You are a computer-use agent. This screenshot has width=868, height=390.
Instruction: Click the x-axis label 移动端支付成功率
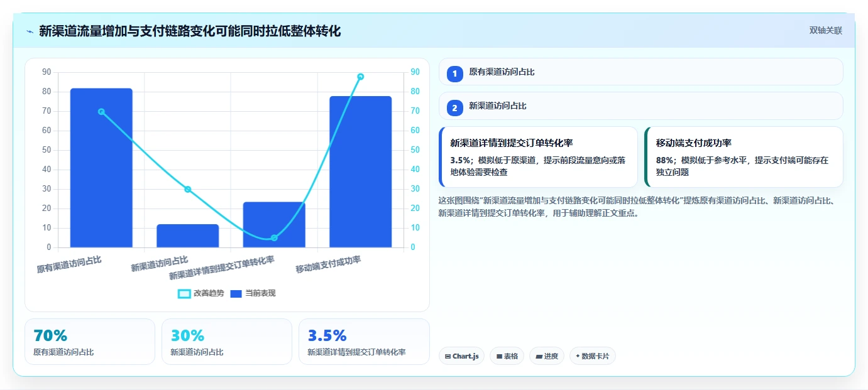pos(329,264)
